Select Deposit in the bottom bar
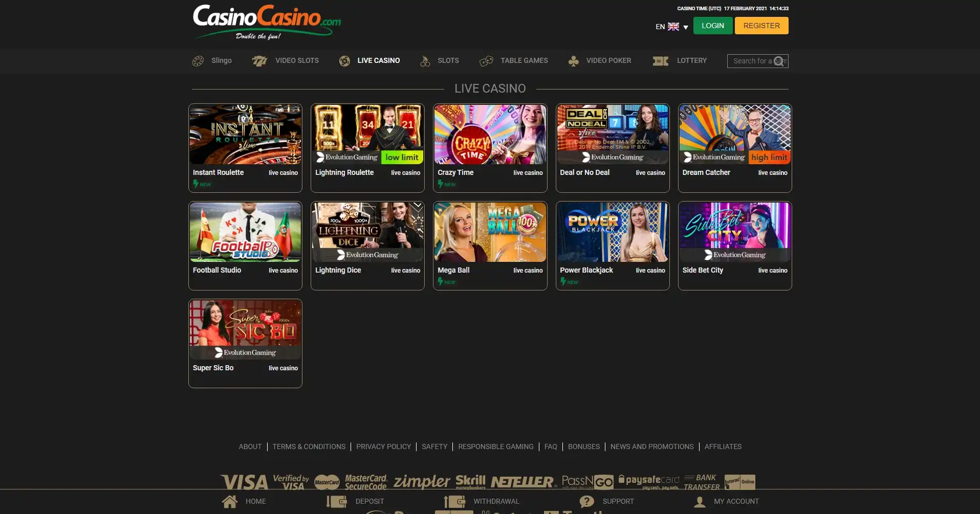980x514 pixels. [x=369, y=501]
